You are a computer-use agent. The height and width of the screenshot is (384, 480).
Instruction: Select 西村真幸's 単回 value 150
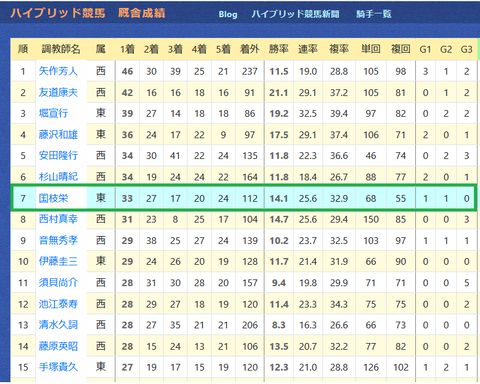(371, 220)
